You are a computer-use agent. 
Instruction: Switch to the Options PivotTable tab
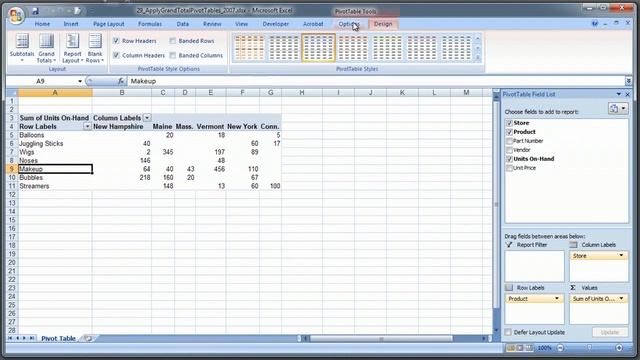point(348,24)
